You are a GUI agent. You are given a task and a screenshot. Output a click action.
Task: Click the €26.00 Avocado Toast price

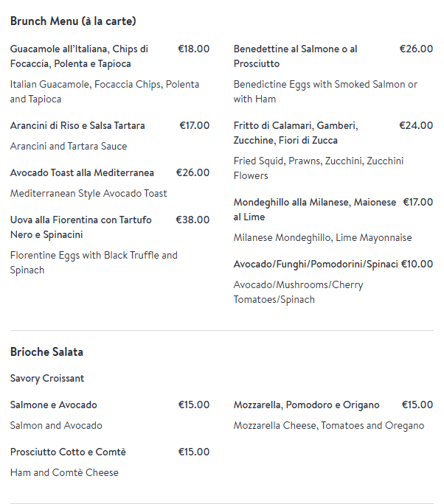point(192,172)
